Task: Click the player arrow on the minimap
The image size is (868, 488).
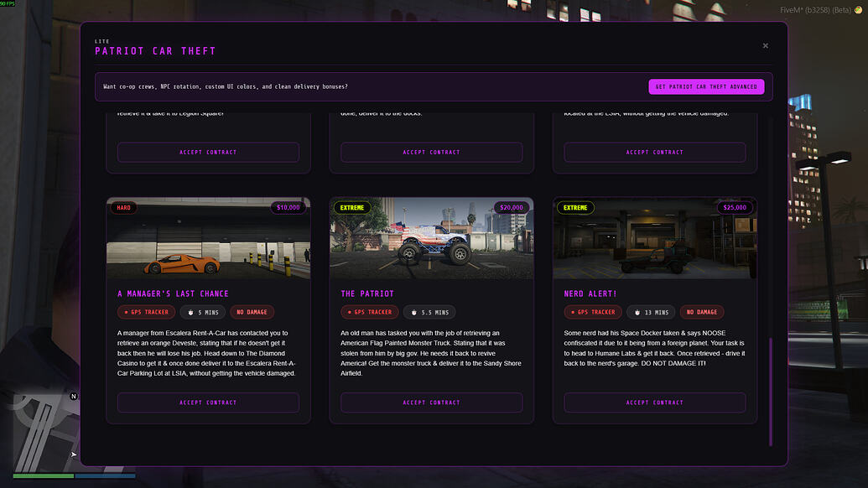Action: tap(73, 454)
